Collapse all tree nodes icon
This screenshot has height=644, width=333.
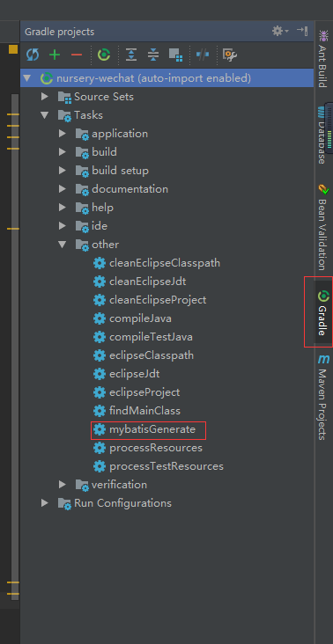(153, 55)
